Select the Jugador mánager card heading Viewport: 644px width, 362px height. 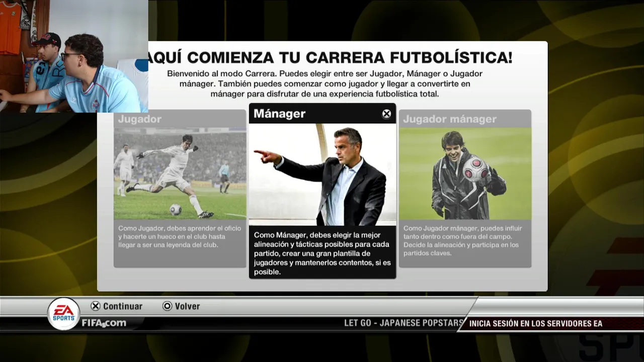point(450,119)
